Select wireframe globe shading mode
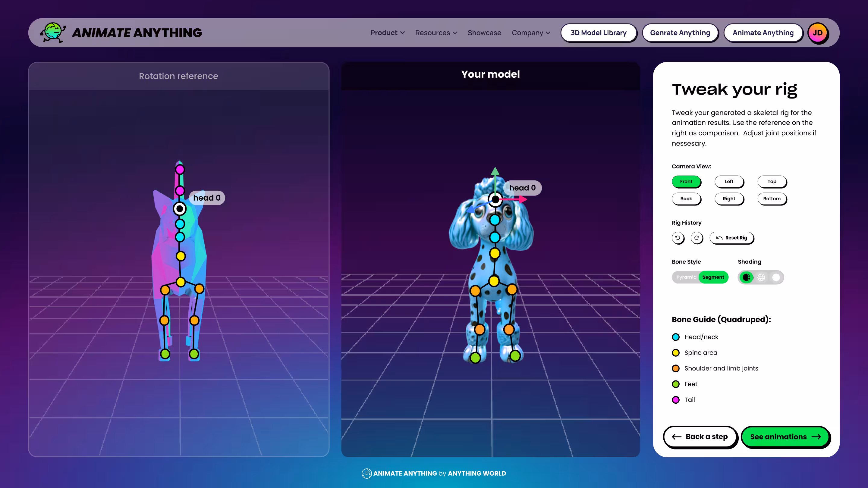 point(761,277)
